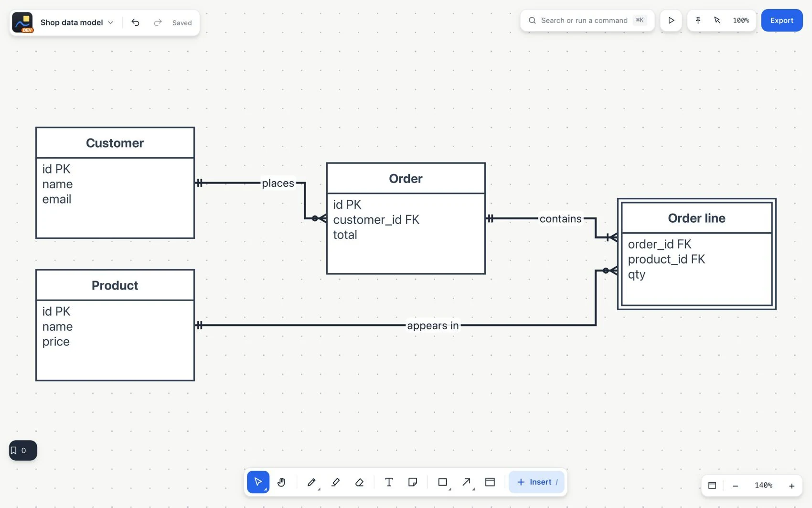Click the minimap panel icon
The width and height of the screenshot is (812, 508).
click(x=712, y=486)
